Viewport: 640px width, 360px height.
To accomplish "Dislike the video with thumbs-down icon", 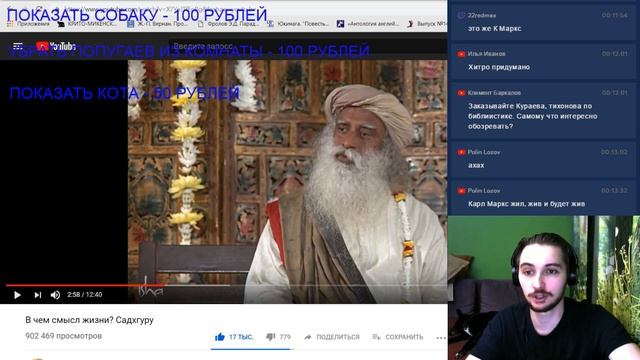I will [x=271, y=337].
